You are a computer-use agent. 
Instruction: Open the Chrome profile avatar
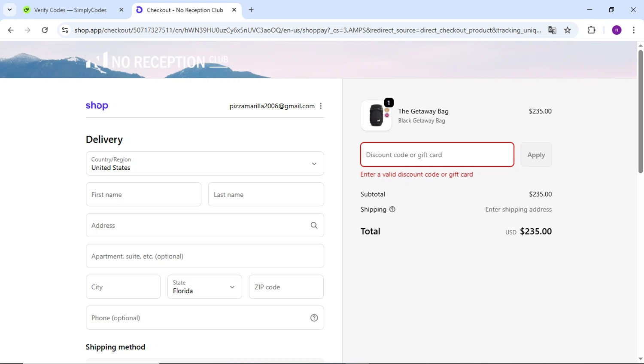click(x=617, y=30)
